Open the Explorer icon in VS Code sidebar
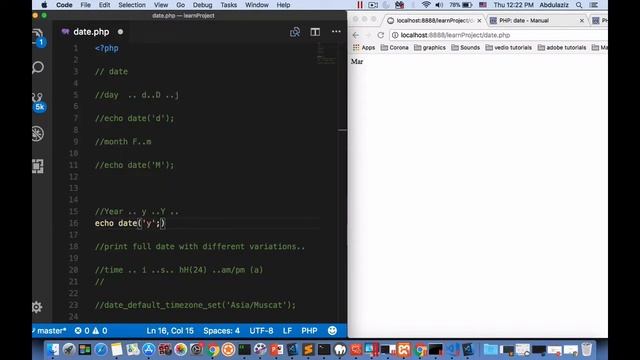The image size is (640, 360). 38,36
